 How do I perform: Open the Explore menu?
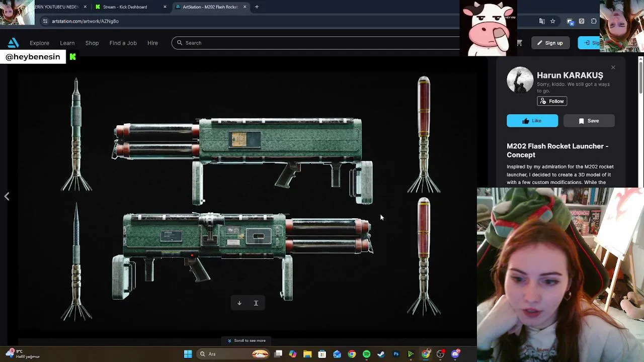click(x=39, y=43)
